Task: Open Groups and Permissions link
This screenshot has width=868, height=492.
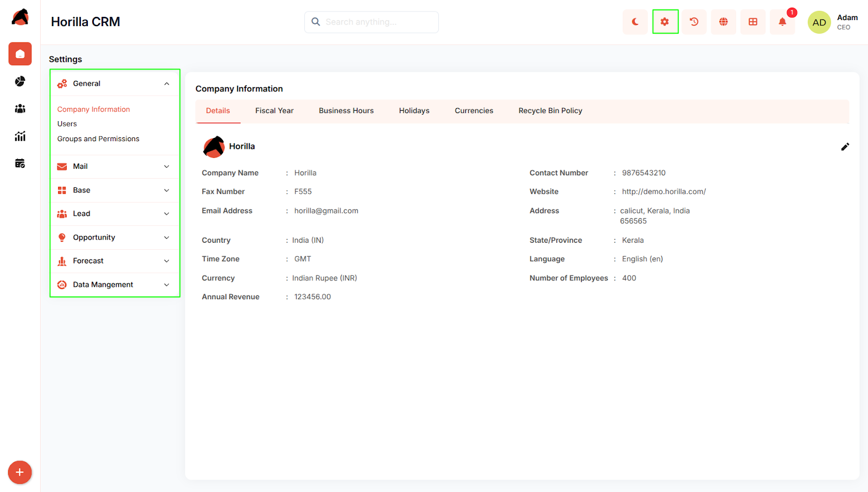Action: 98,139
